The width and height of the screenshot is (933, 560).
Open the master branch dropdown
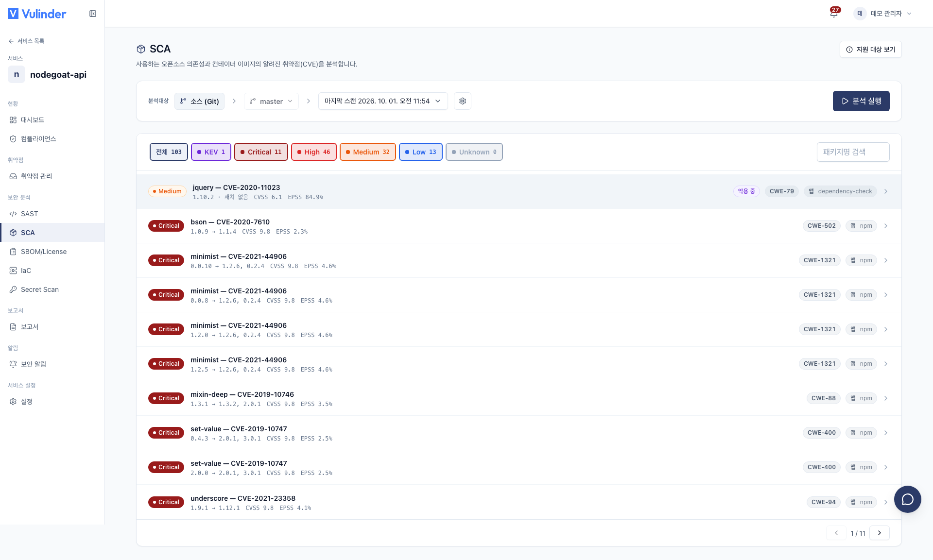(x=271, y=101)
